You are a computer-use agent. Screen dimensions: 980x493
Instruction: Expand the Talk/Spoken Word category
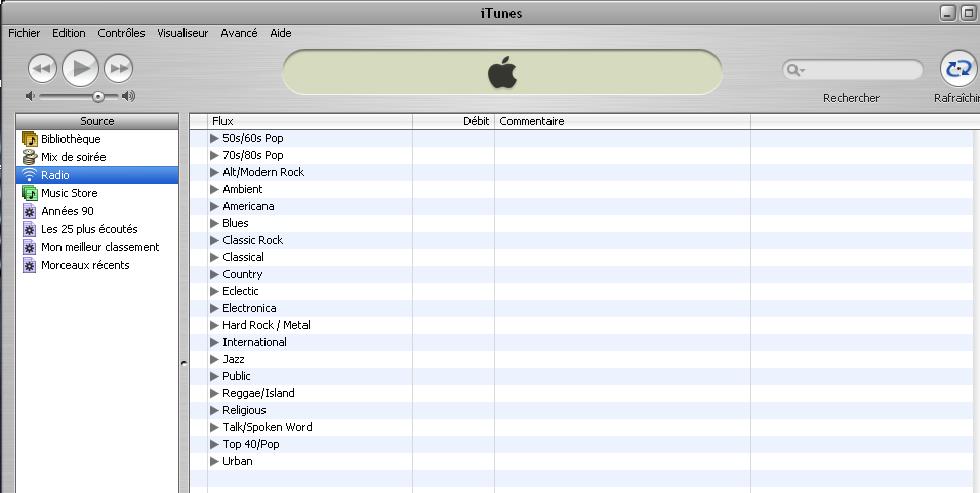[214, 427]
